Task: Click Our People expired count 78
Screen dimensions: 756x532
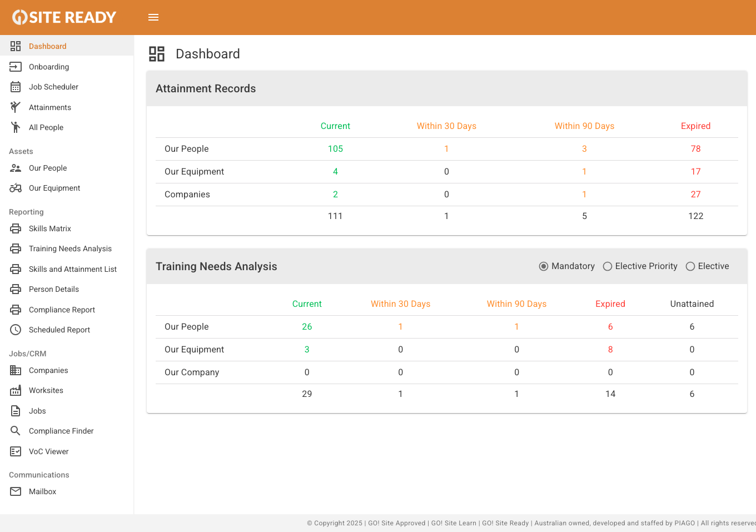Action: coord(695,149)
